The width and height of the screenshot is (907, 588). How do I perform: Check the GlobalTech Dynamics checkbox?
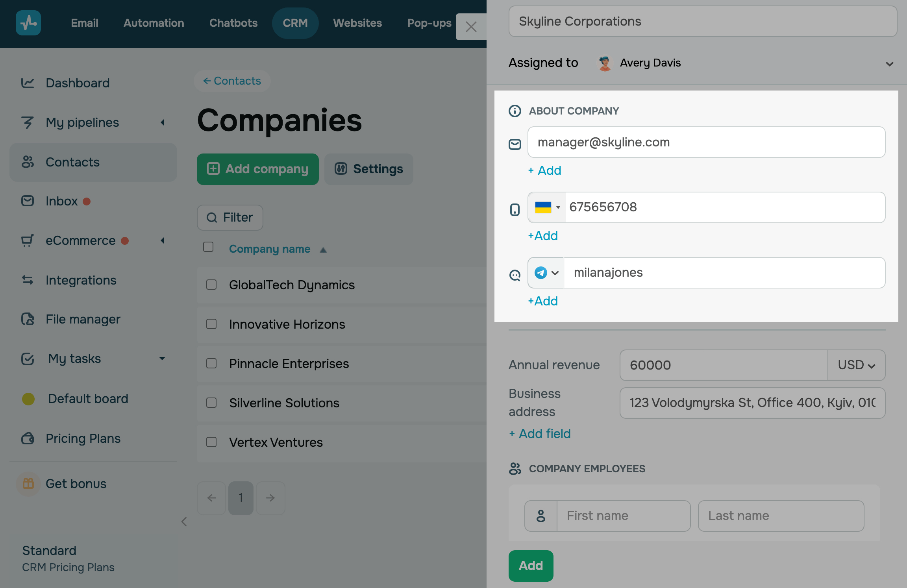pos(211,285)
